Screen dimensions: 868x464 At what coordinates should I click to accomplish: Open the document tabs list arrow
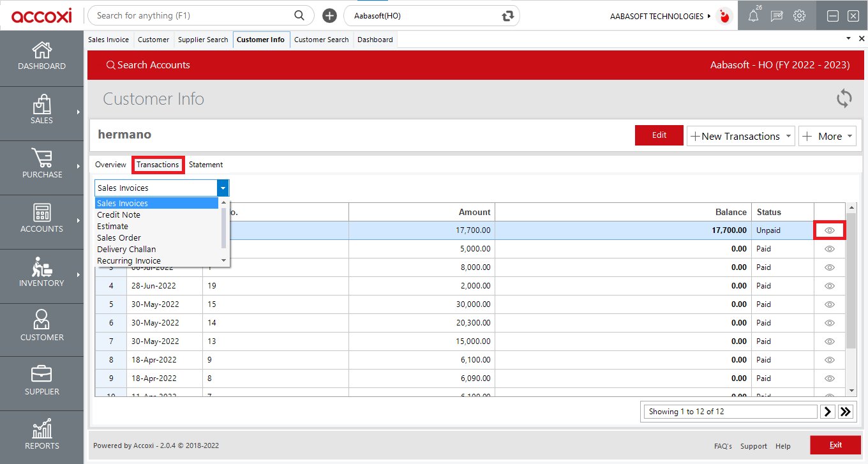849,39
